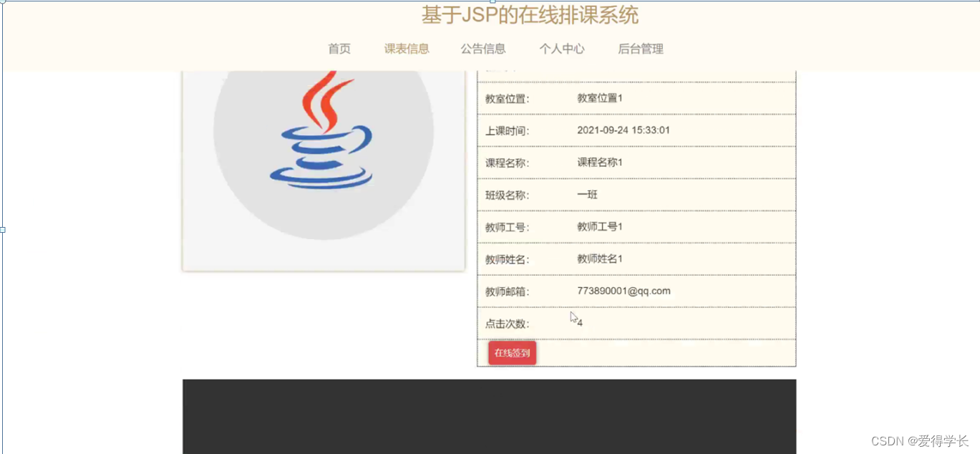The height and width of the screenshot is (454, 980).
Task: Open the 课表信息 navigation item
Action: (x=407, y=49)
